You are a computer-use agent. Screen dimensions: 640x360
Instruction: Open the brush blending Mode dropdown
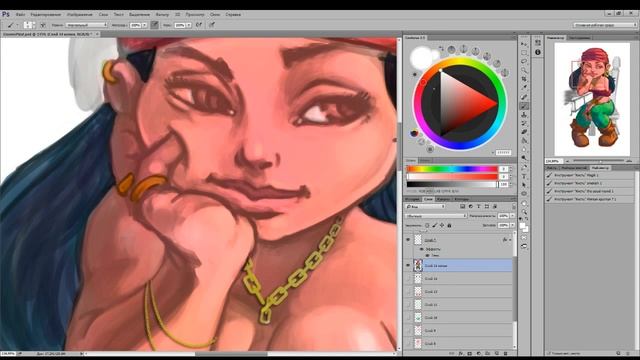click(x=86, y=25)
